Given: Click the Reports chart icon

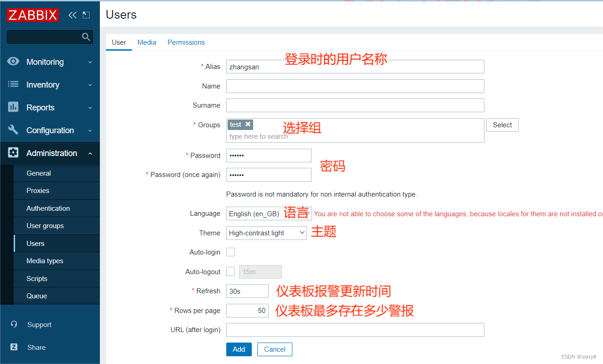Looking at the screenshot, I should pyautogui.click(x=13, y=107).
